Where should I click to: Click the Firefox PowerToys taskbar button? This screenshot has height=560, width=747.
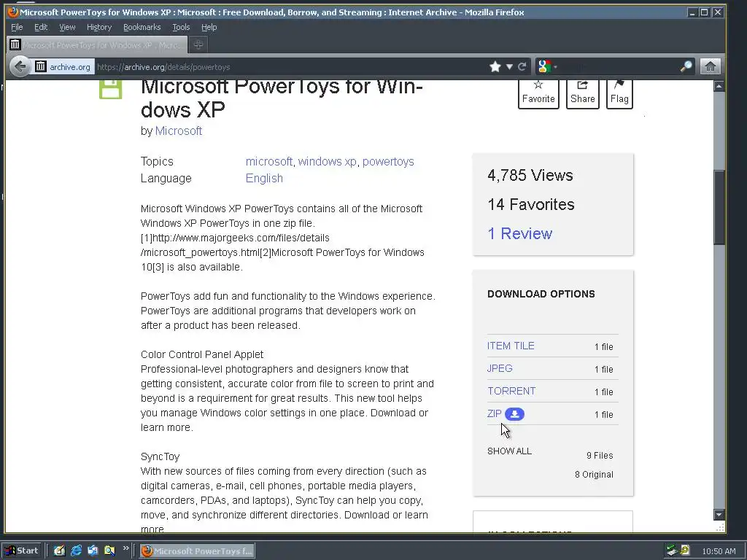(197, 551)
